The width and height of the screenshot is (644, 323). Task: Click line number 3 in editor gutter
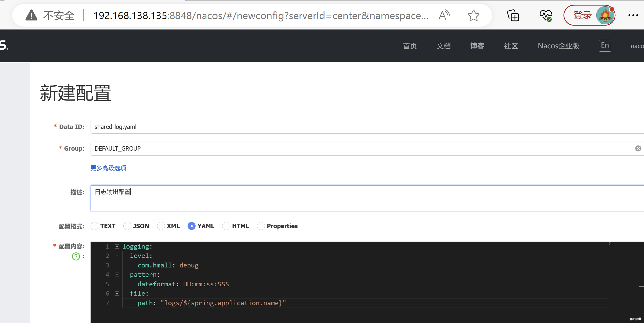[107, 265]
